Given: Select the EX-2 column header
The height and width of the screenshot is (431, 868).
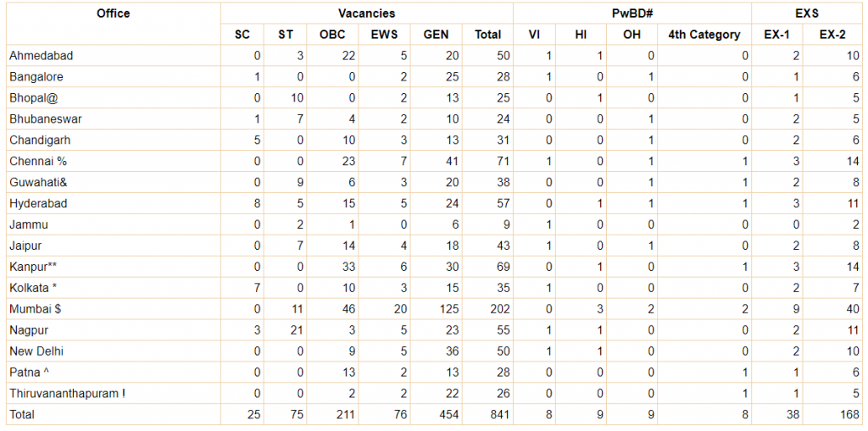Looking at the screenshot, I should (834, 35).
